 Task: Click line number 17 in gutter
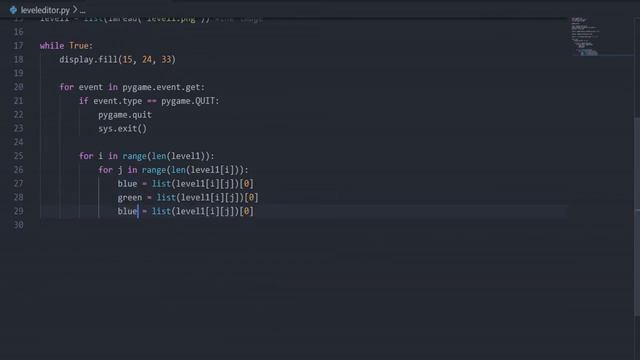18,46
